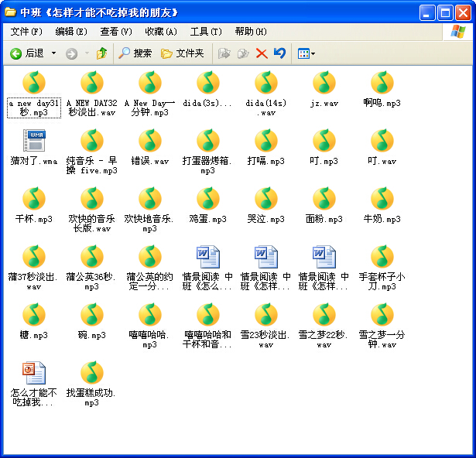Click the Delete (red X) toolbar icon

(x=262, y=53)
